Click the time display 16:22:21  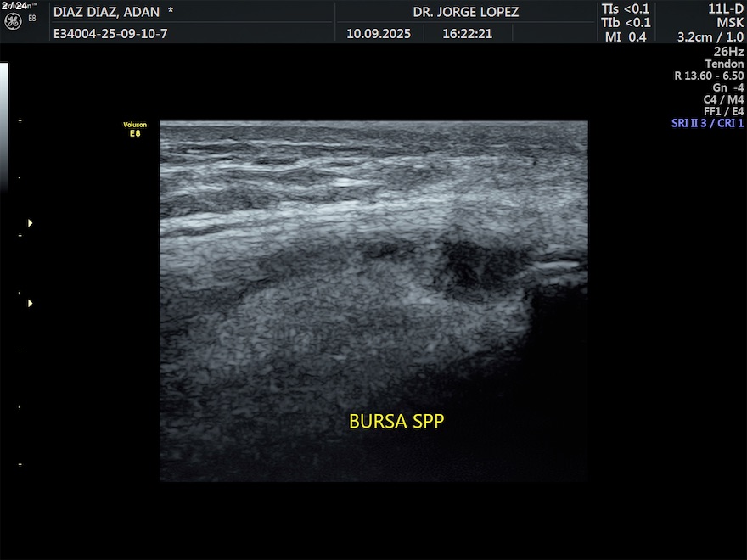(467, 34)
